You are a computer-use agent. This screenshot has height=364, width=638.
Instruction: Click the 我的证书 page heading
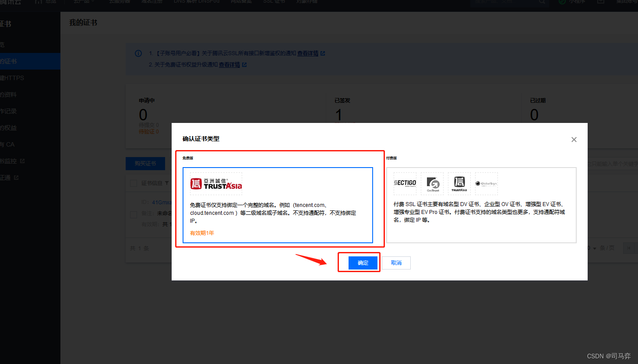pyautogui.click(x=83, y=23)
